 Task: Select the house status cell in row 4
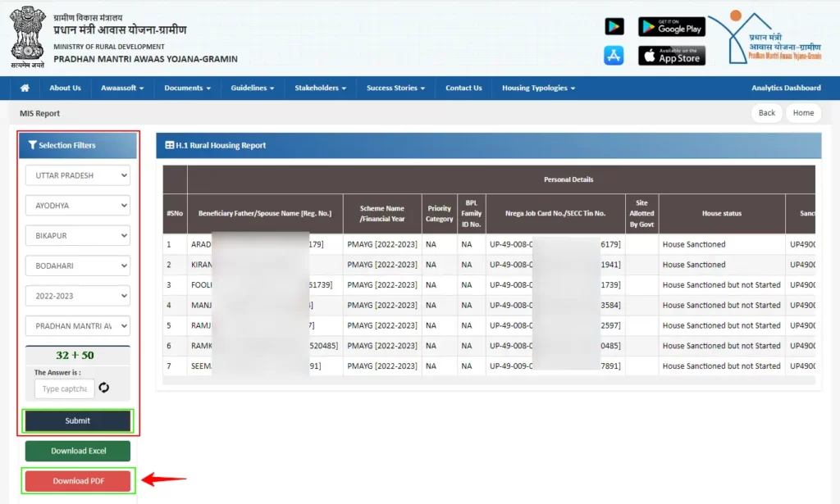click(x=721, y=306)
